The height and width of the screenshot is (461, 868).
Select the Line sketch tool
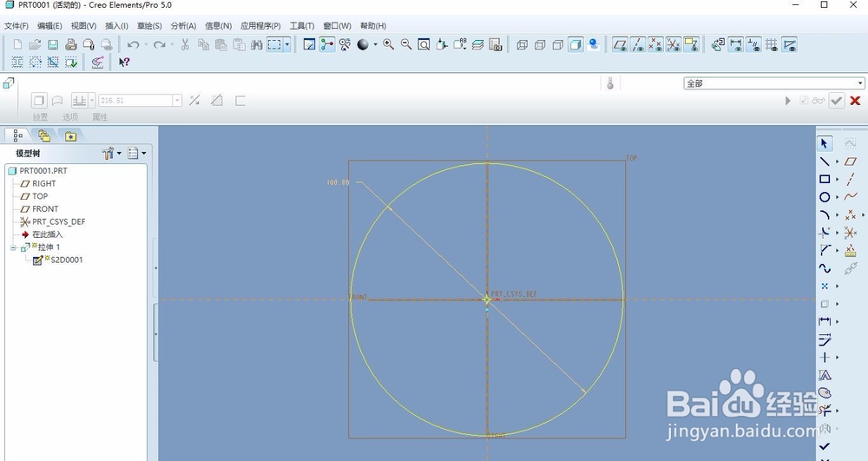point(825,161)
